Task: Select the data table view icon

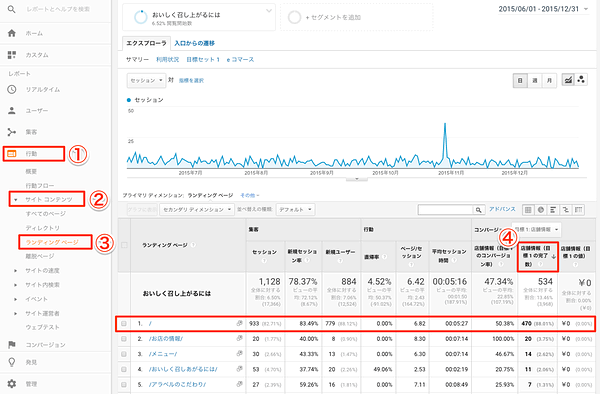Action: click(x=528, y=210)
